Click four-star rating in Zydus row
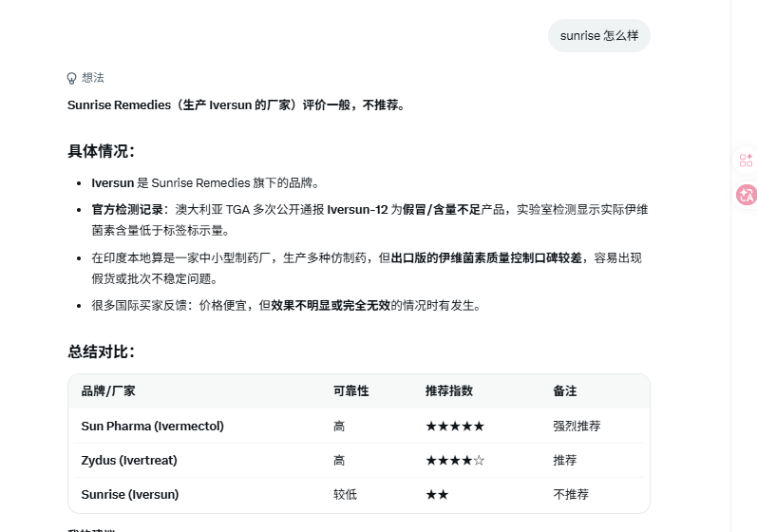757x532 pixels. [x=455, y=461]
